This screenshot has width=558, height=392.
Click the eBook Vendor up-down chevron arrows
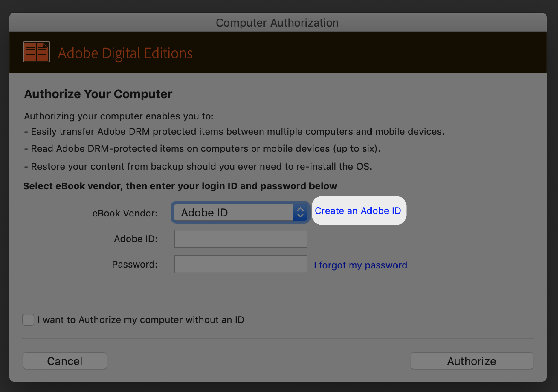pos(300,212)
